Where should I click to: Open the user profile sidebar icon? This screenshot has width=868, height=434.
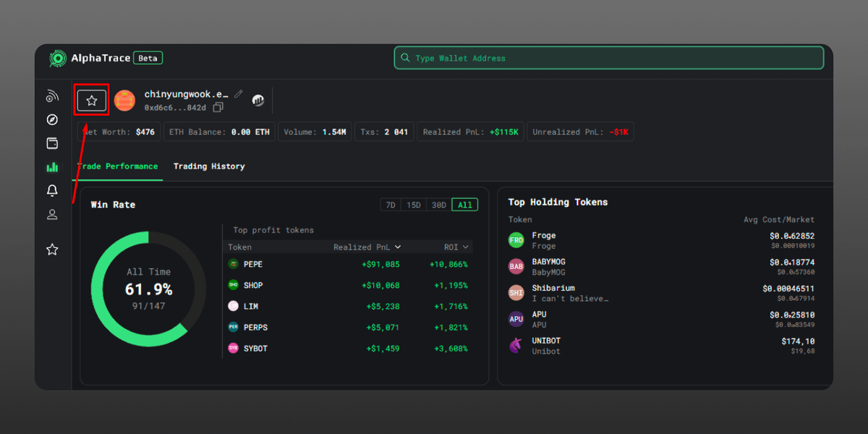52,214
